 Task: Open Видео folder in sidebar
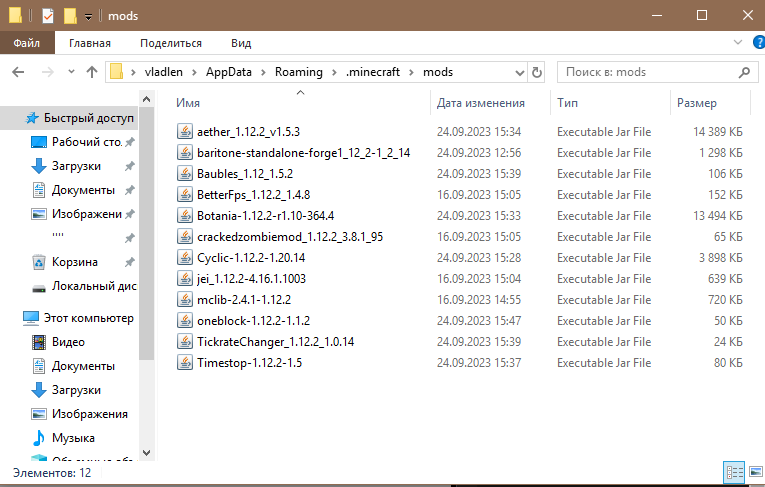pyautogui.click(x=68, y=342)
